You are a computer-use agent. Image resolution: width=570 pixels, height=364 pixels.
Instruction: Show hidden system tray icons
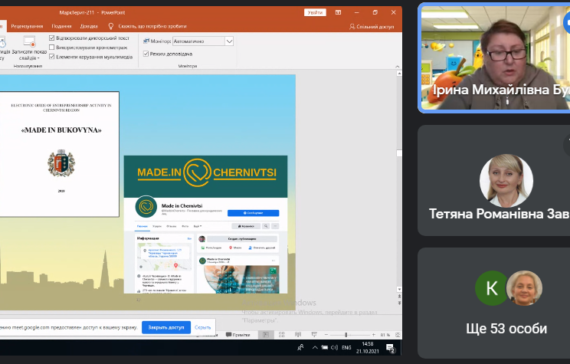[315, 348]
